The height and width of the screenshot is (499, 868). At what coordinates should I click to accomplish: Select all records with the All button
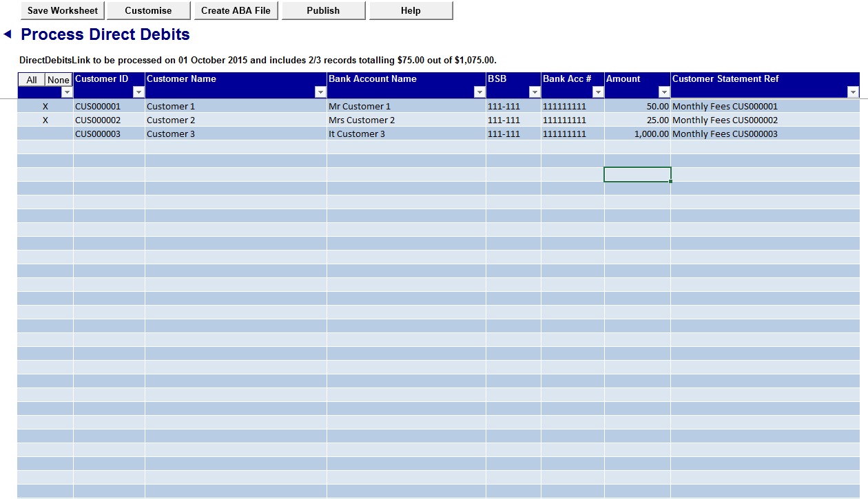tap(31, 79)
